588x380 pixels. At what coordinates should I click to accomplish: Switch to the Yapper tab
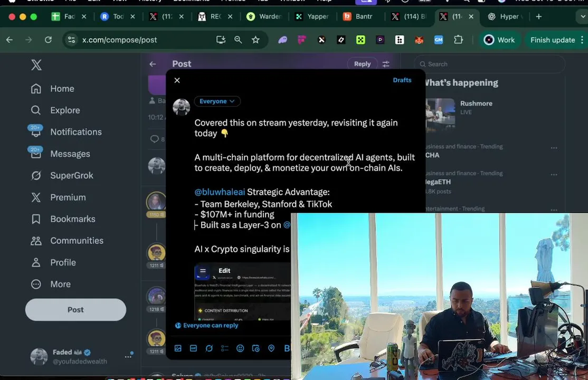coord(312,16)
